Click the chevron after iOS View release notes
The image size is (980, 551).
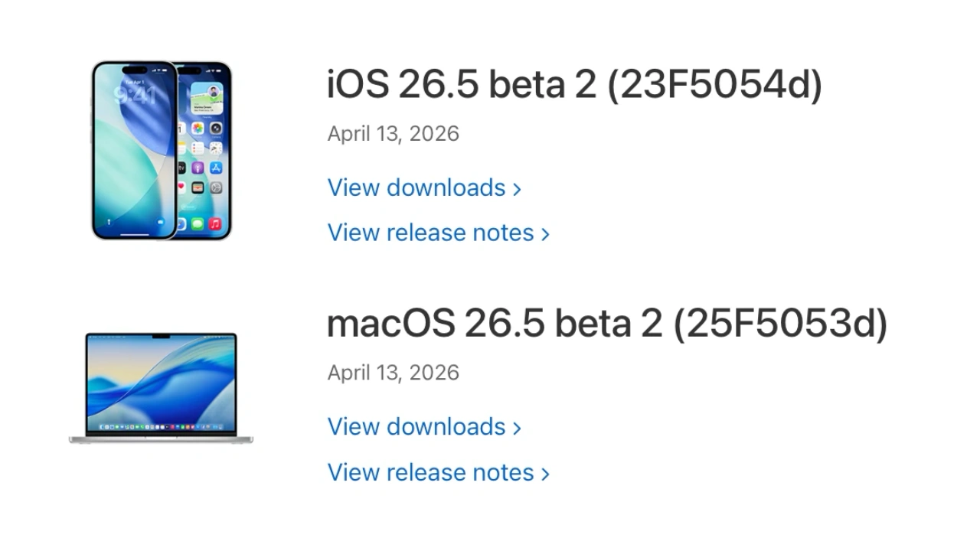546,233
